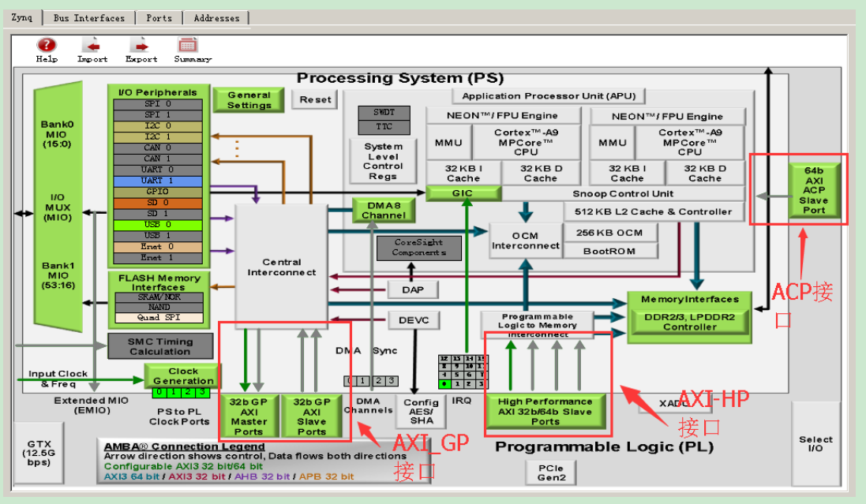Screen dimensions: 866x504
Task: Click the Config AES/SHA block
Action: 422,411
